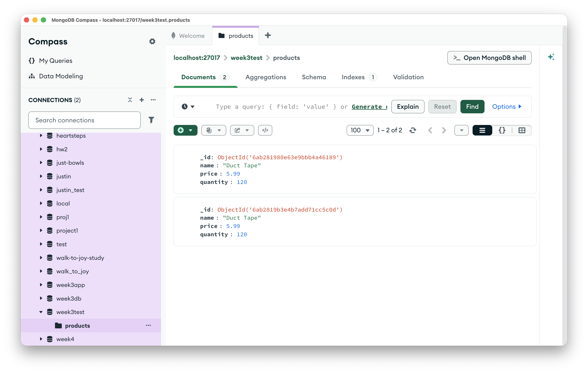
Task: Click Open MongoDB shell button
Action: (489, 58)
